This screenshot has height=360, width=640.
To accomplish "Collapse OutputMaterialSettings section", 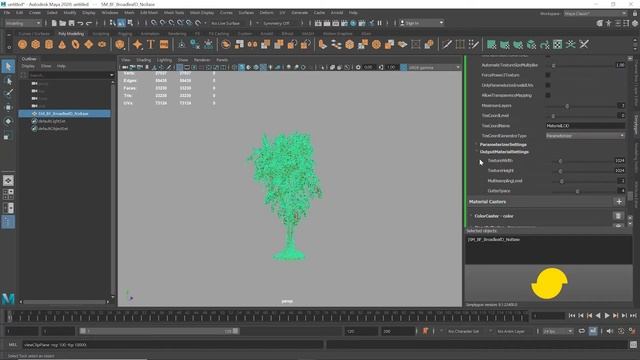I will point(504,152).
